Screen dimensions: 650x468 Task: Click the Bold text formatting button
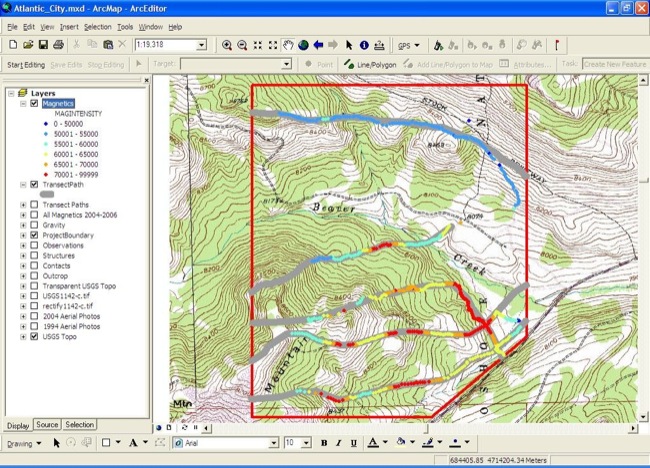click(x=324, y=442)
